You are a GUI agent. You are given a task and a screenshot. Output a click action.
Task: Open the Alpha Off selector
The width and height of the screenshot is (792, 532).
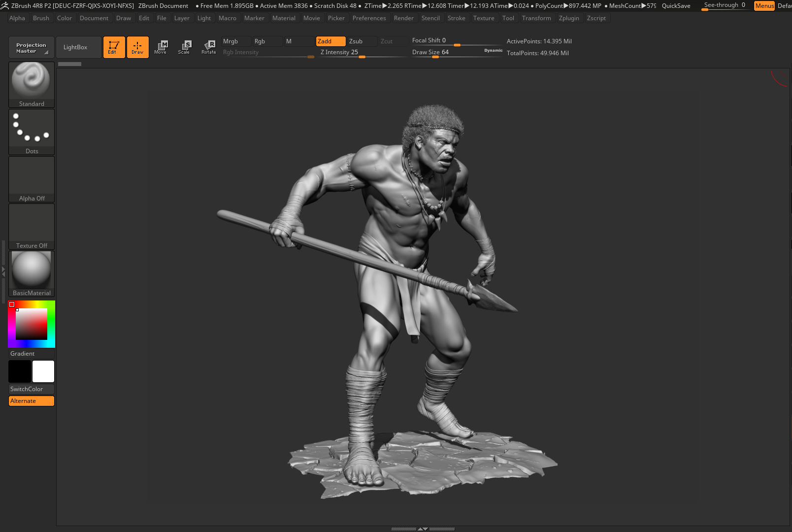click(x=32, y=179)
